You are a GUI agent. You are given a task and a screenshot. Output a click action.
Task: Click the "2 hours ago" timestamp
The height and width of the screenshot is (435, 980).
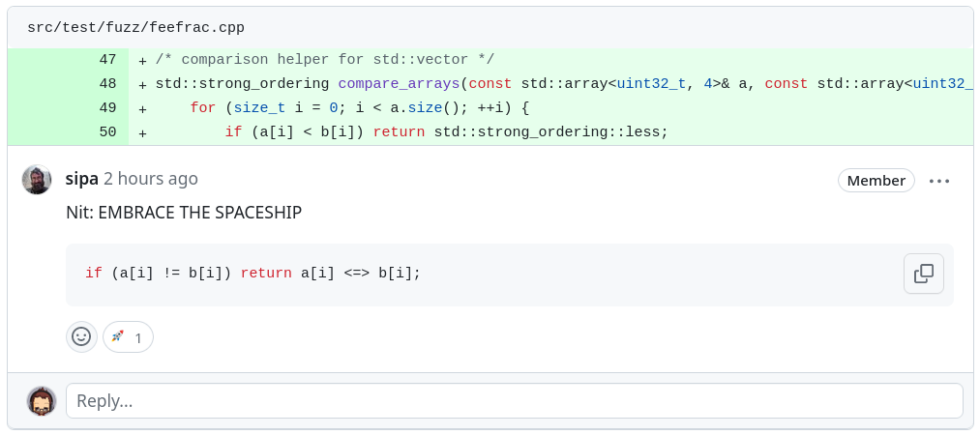151,179
